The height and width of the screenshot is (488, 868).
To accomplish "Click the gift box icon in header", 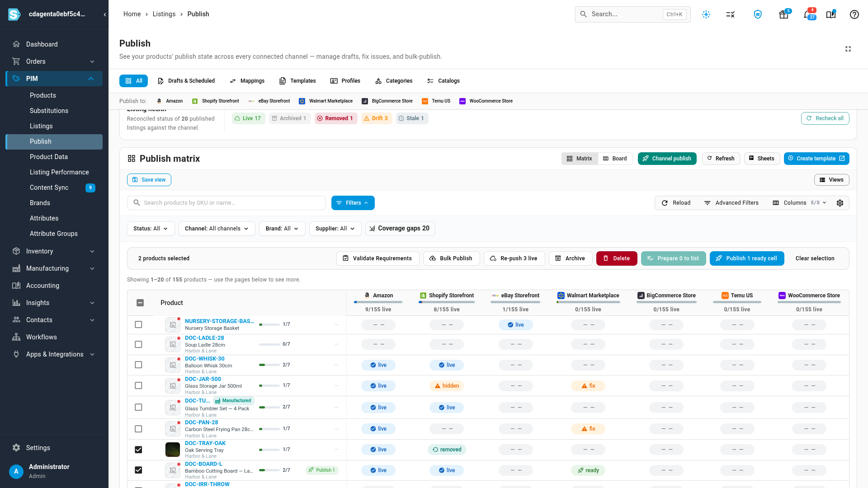I will pos(783,14).
